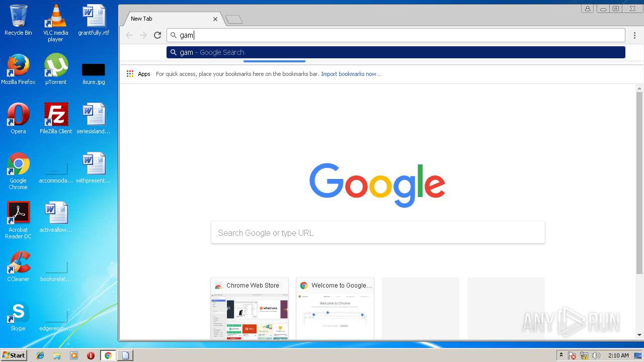Select the Google Chrome desktop shortcut
Image resolution: width=644 pixels, height=362 pixels.
[x=18, y=171]
